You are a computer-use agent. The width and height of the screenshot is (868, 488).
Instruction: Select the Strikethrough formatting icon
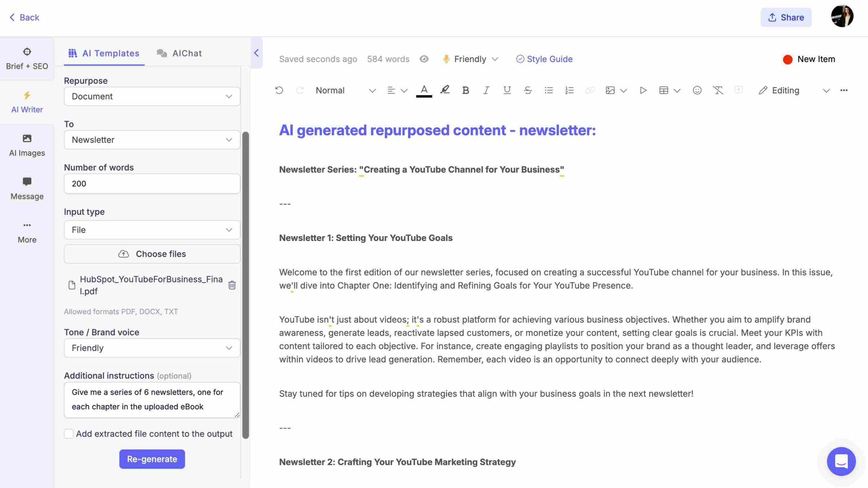point(527,90)
